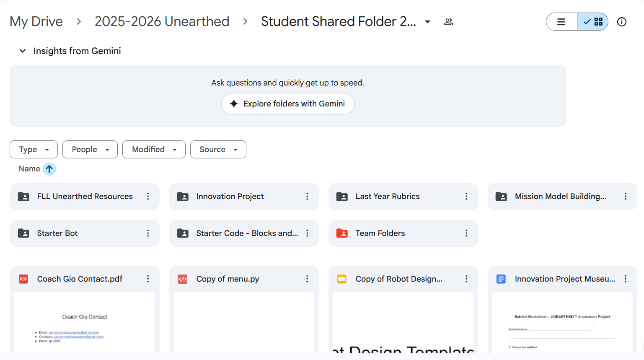Navigate to My Drive breadcrumb
644x360 pixels.
coord(36,21)
